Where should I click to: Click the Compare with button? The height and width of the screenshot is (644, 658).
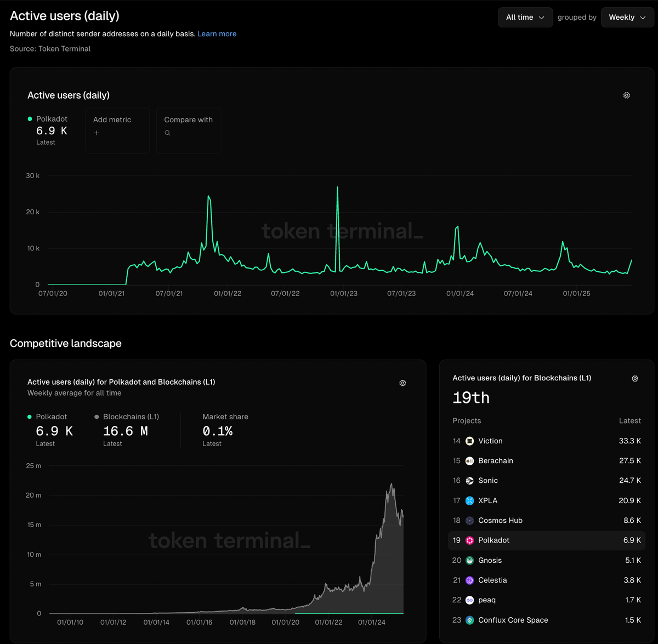pos(189,130)
